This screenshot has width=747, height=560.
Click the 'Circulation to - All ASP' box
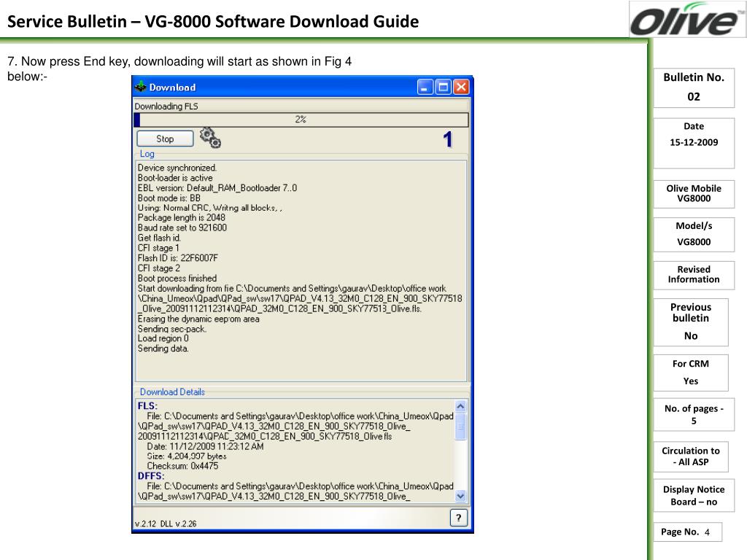(691, 456)
